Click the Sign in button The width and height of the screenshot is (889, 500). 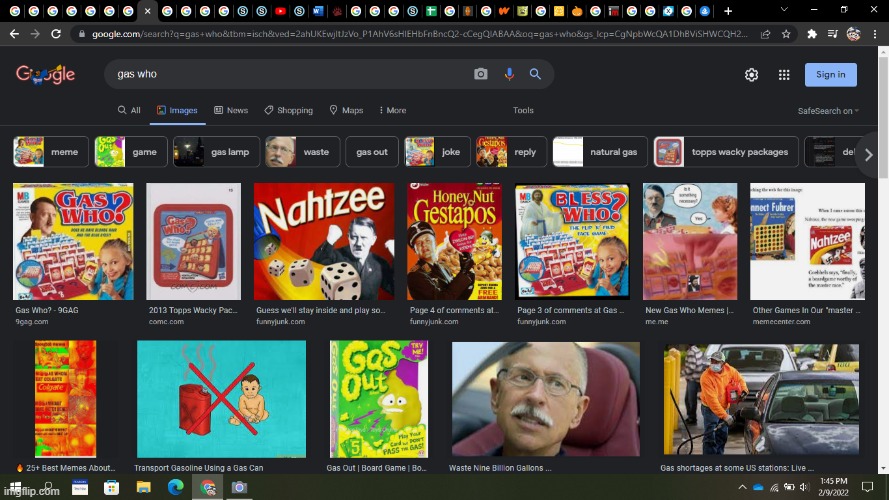pyautogui.click(x=830, y=74)
